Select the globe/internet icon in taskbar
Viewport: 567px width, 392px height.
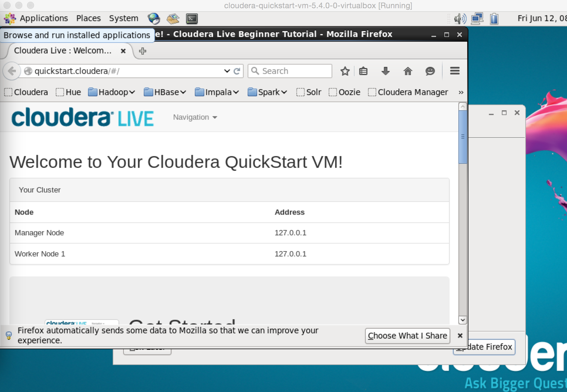point(154,18)
